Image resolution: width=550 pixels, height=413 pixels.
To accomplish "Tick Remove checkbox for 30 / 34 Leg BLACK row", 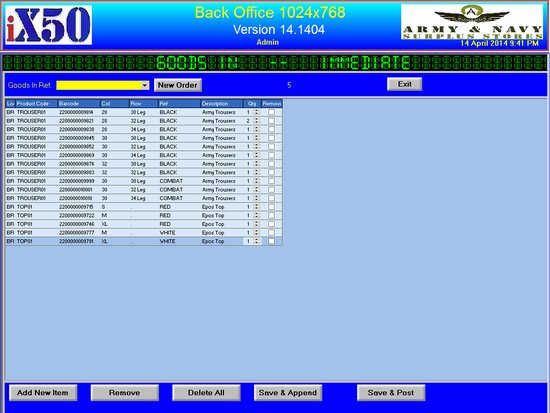I will 271,155.
